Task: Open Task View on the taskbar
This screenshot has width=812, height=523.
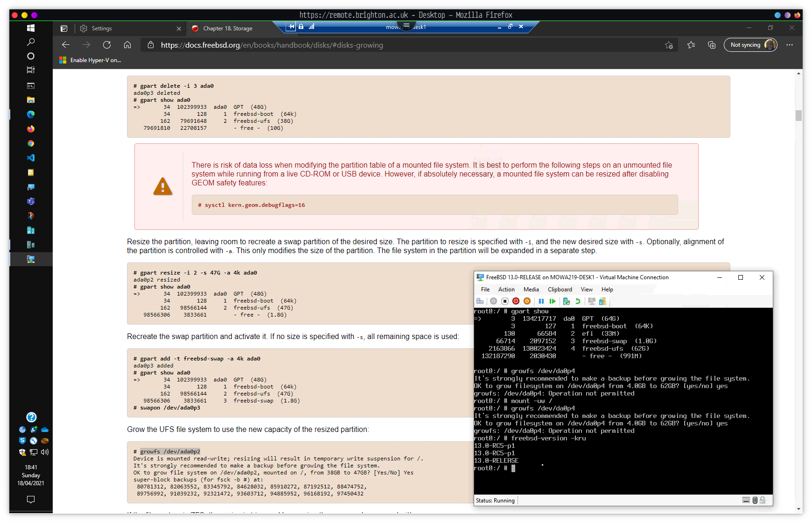Action: (x=31, y=70)
